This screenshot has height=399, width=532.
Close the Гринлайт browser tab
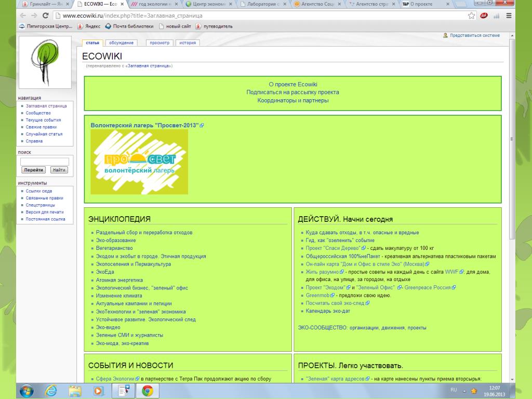68,4
